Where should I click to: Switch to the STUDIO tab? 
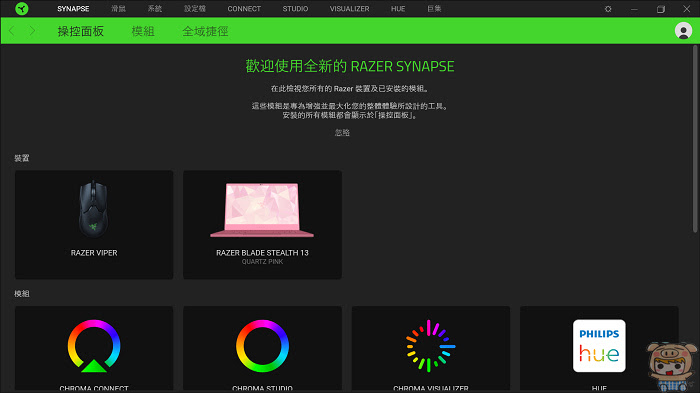click(295, 8)
